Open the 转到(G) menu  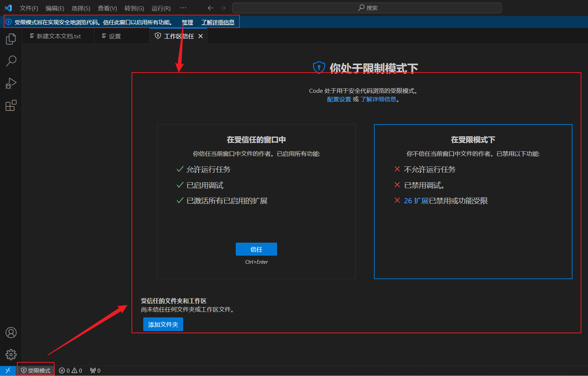134,8
